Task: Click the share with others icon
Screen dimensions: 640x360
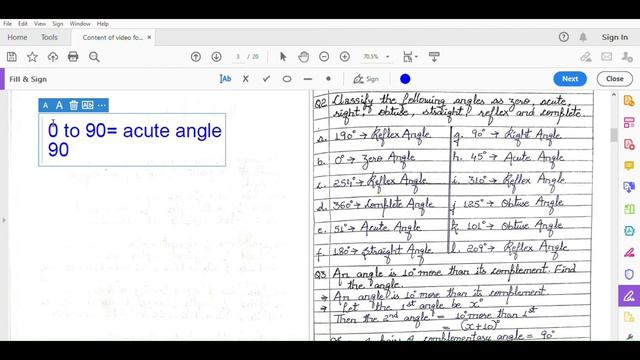Action: click(627, 57)
